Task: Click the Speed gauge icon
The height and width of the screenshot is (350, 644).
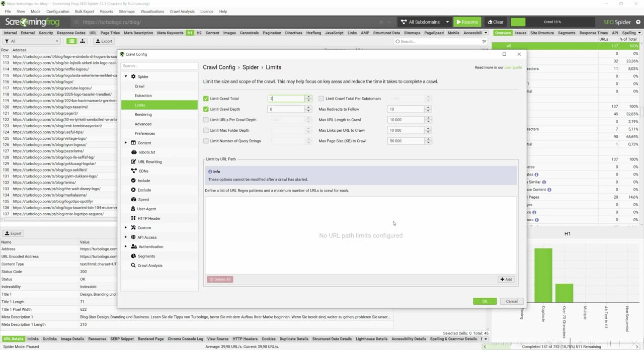Action: point(133,199)
